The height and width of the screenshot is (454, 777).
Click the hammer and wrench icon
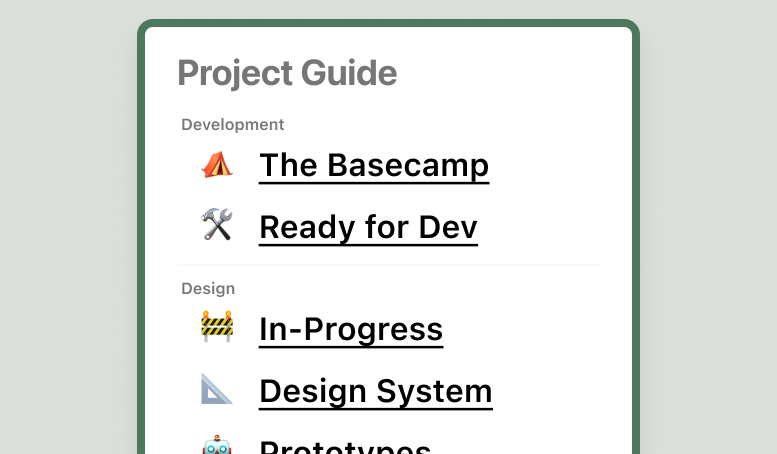(x=216, y=227)
